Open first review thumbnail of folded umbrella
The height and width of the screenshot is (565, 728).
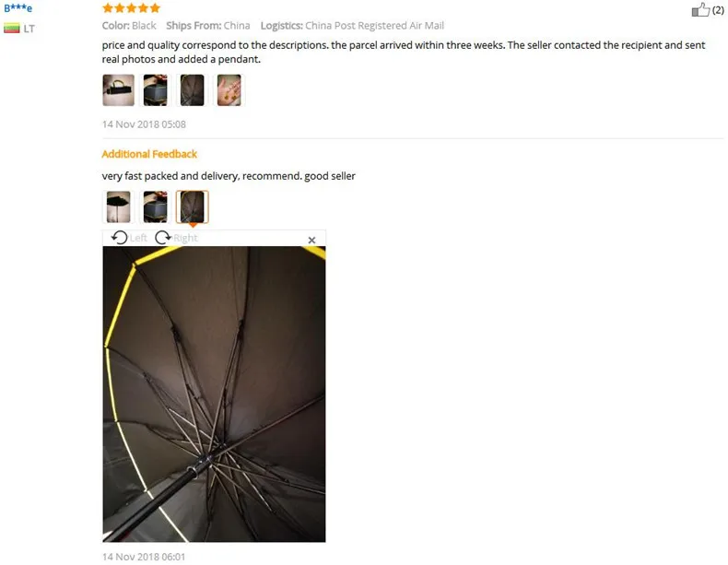pos(118,90)
